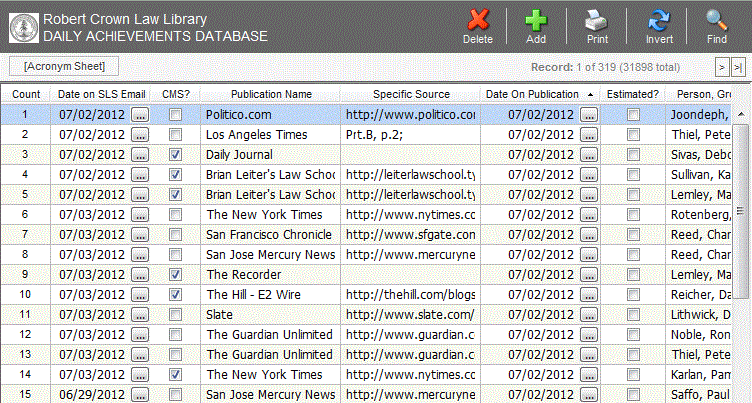Viewport: 752px width, 403px height.
Task: Click the Noble, Ron person cell
Action: click(x=699, y=334)
